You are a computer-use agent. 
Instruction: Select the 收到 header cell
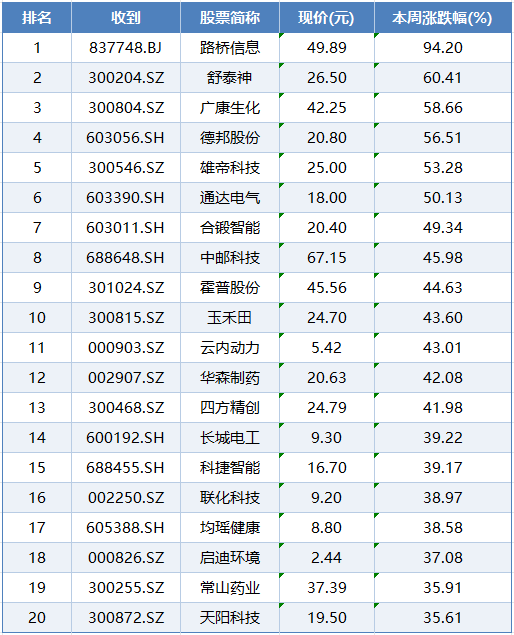126,17
